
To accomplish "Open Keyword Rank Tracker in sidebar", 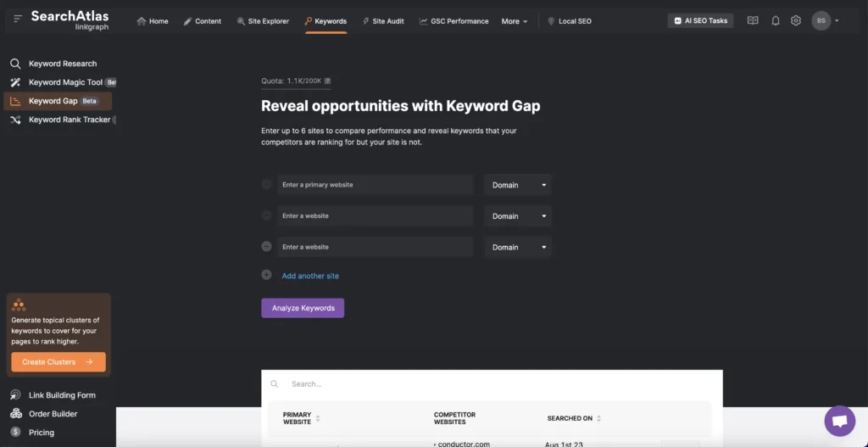I will click(x=70, y=120).
